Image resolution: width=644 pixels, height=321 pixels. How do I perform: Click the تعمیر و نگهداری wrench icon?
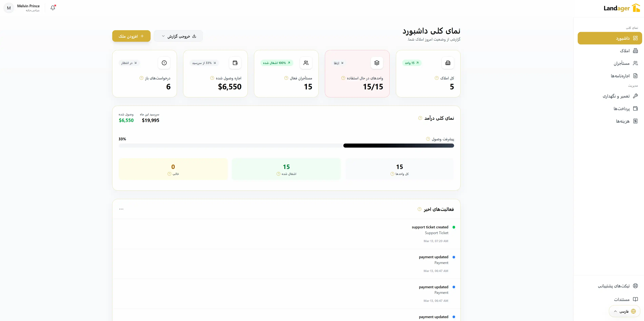click(636, 96)
